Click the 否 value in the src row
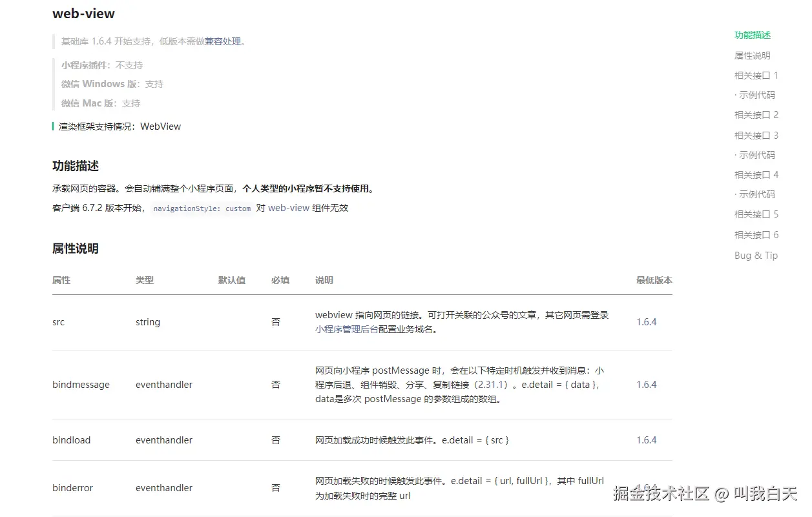This screenshot has height=517, width=812. tap(276, 322)
